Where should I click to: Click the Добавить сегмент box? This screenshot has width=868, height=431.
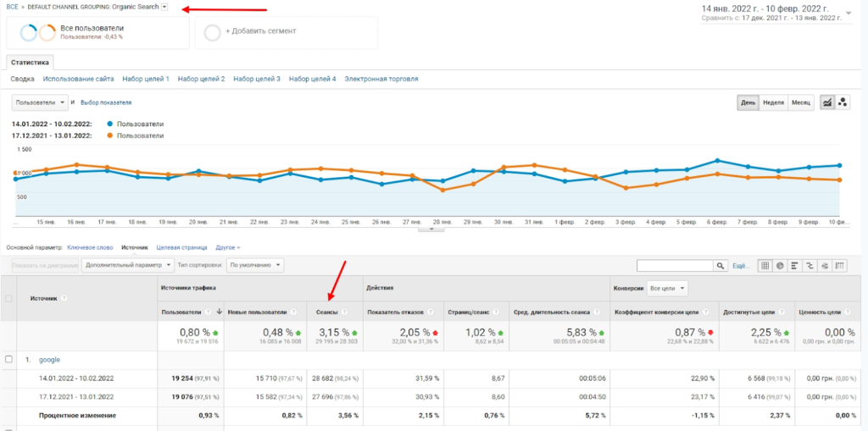coord(261,31)
